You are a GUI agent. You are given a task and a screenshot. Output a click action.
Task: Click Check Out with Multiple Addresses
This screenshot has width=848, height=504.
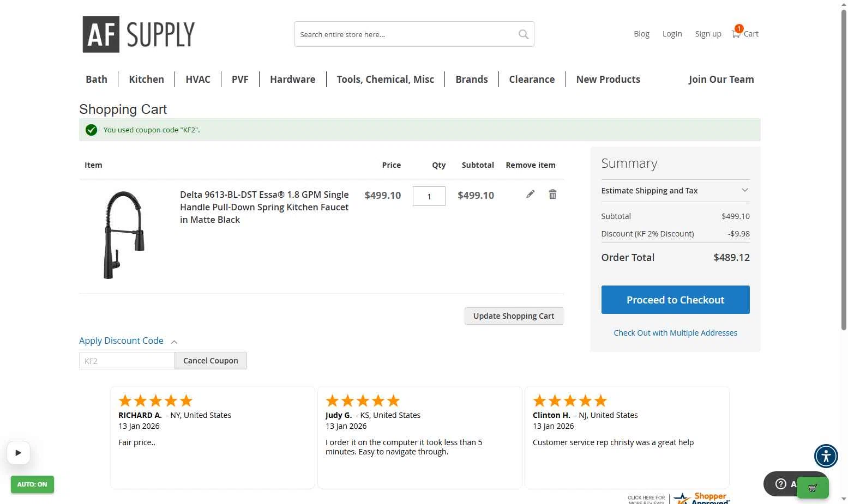click(675, 333)
